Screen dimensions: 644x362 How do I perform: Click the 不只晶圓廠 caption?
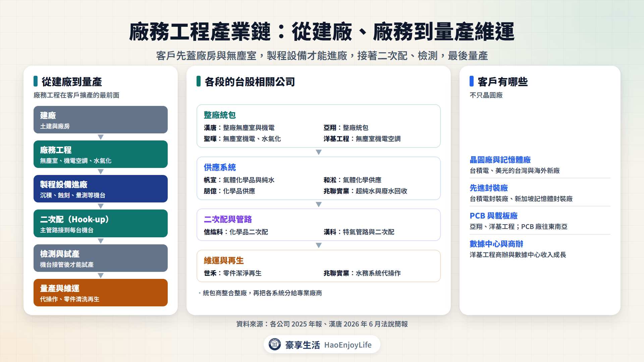point(486,95)
